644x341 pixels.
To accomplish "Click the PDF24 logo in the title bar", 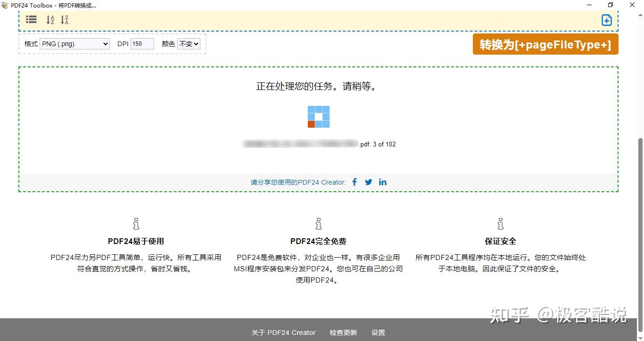I will click(x=5, y=5).
